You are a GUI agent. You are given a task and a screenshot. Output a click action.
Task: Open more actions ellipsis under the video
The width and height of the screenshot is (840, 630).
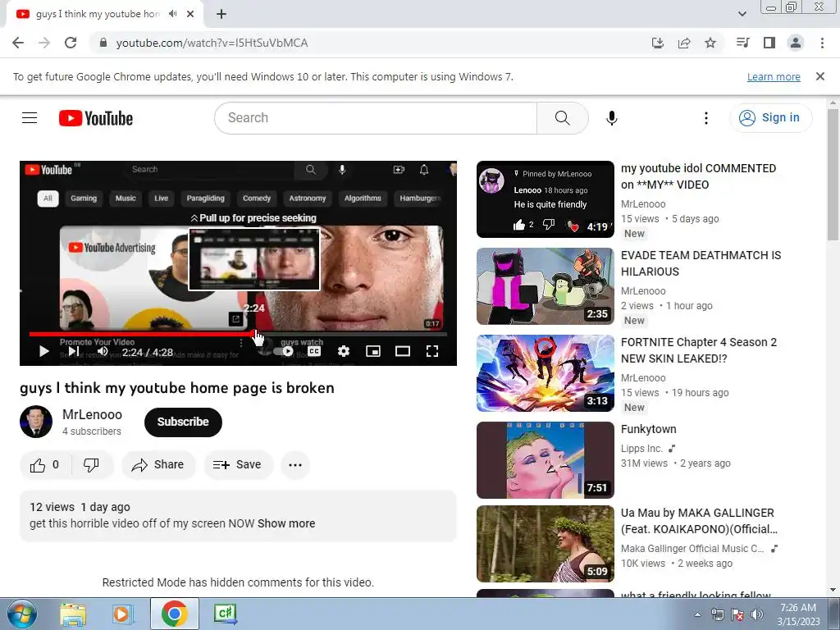(295, 465)
